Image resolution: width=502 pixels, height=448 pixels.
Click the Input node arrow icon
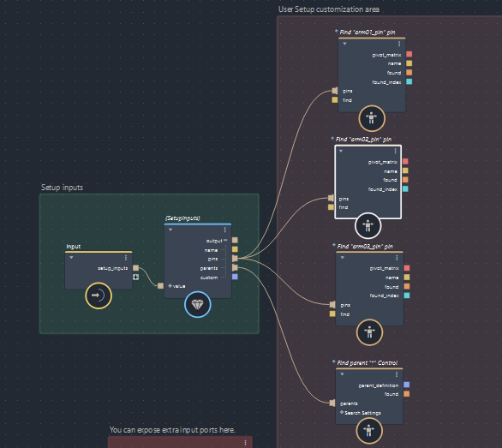pyautogui.click(x=99, y=296)
